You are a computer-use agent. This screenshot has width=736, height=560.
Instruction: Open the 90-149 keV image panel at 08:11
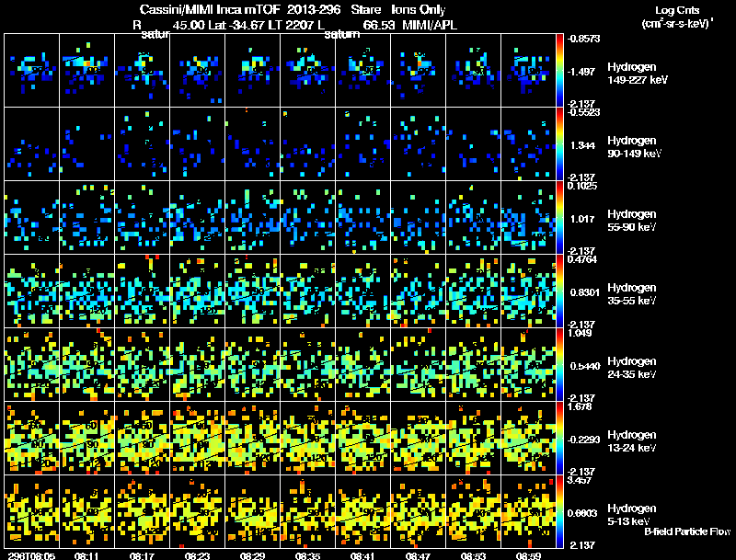(86, 144)
